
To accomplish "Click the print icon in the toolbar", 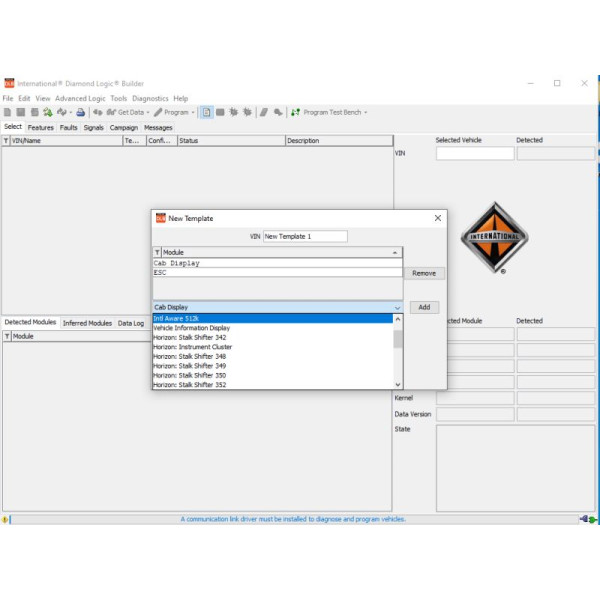I will pos(81,113).
